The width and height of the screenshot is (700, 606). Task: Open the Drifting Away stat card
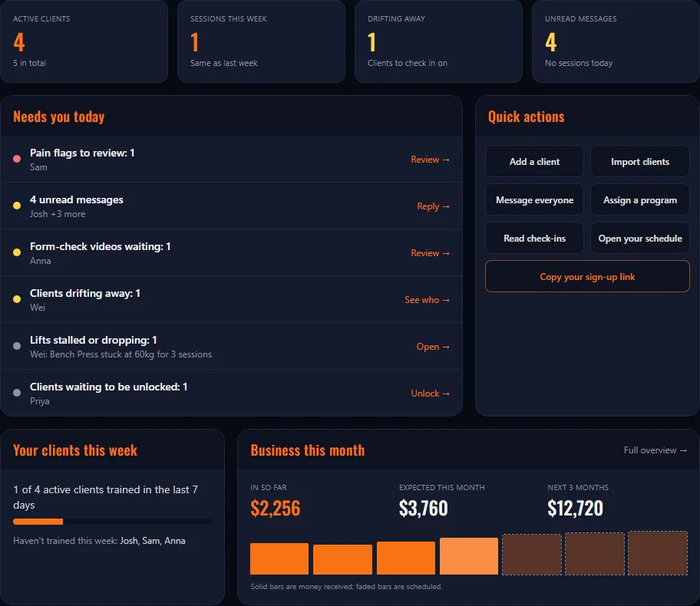click(438, 41)
